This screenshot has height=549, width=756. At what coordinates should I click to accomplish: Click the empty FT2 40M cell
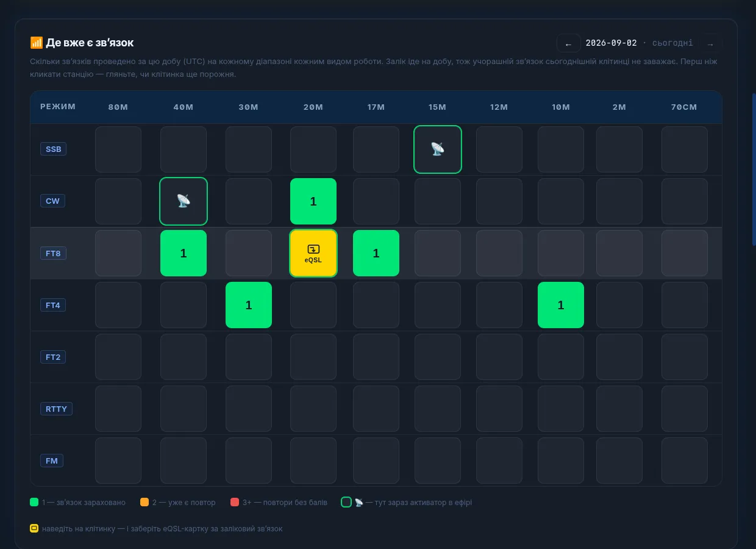coord(184,357)
